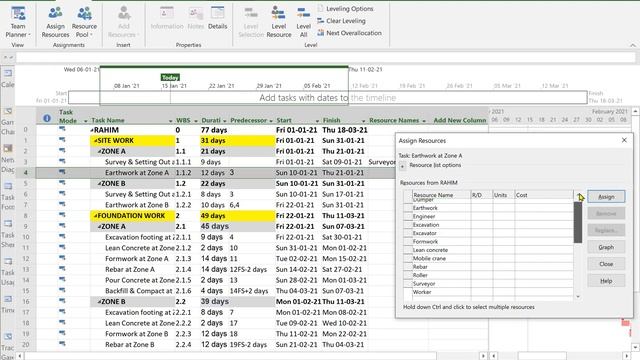Select the Surveyor resource row
The height and width of the screenshot is (360, 640).
488,284
